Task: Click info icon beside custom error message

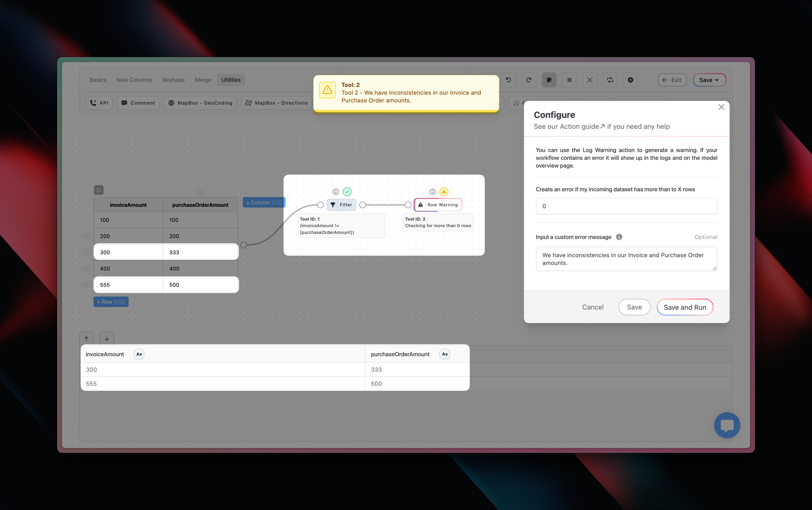Action: tap(619, 237)
